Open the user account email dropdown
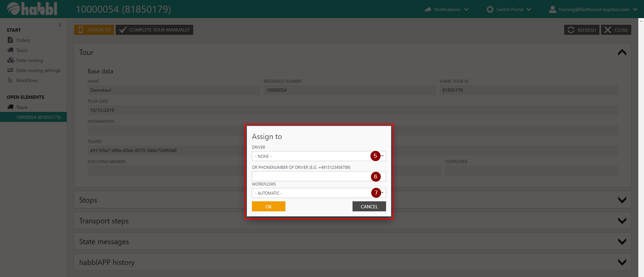The width and height of the screenshot is (644, 277). tap(593, 9)
